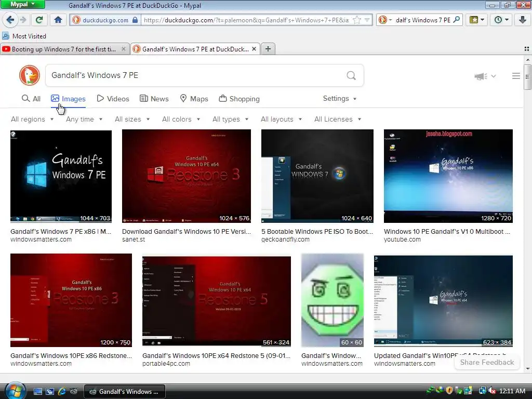Expand the Settings dropdown
The height and width of the screenshot is (399, 532).
click(x=340, y=98)
